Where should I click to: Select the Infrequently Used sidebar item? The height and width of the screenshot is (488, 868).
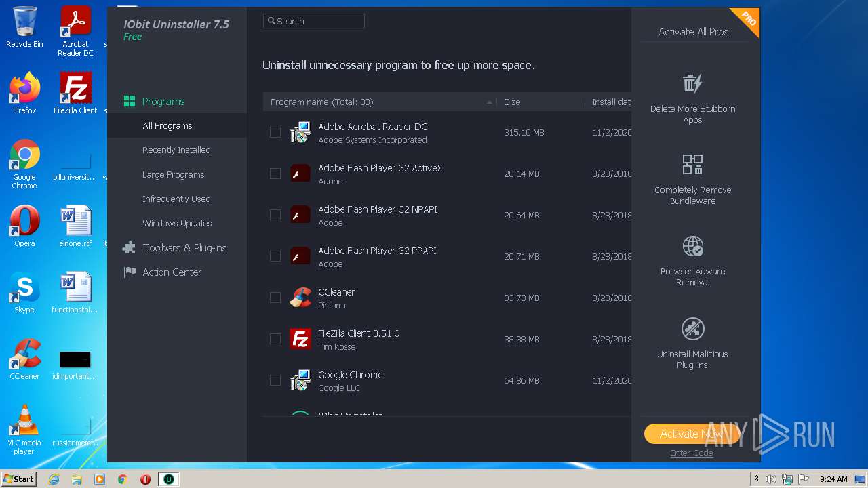click(177, 199)
